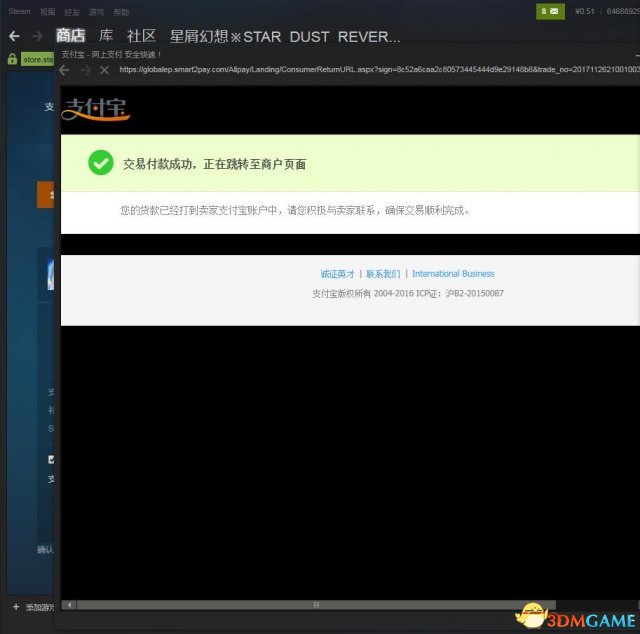The image size is (640, 634).
Task: Open the 星屑幻想 STAR DUST tab
Action: click(285, 37)
